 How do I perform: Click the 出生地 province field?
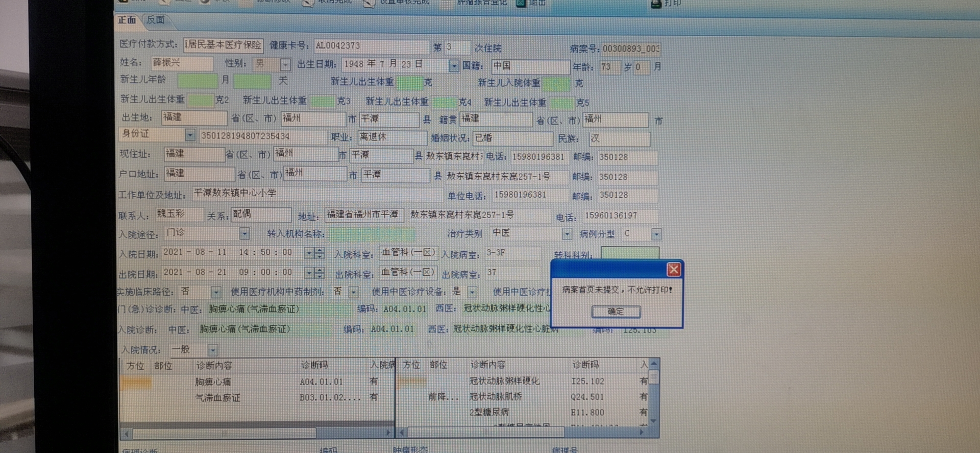tap(194, 117)
